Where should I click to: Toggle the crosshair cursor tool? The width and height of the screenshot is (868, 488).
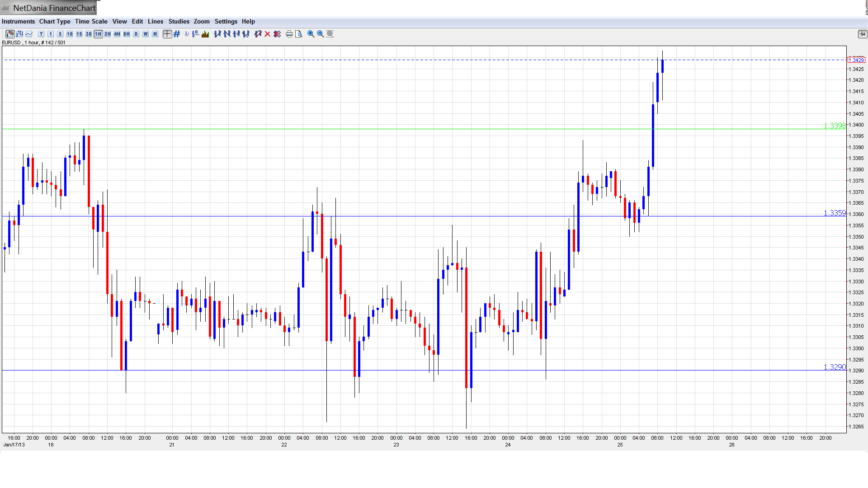(x=167, y=34)
